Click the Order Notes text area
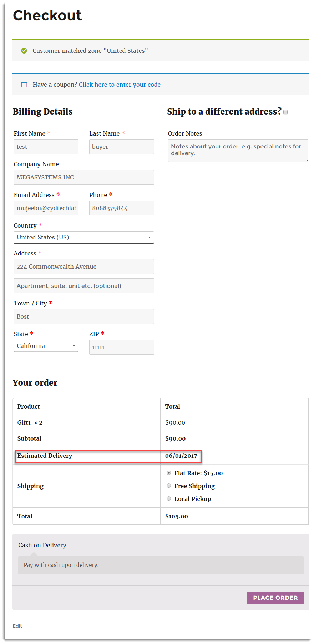Screen dimensions: 314x644 coord(238,151)
